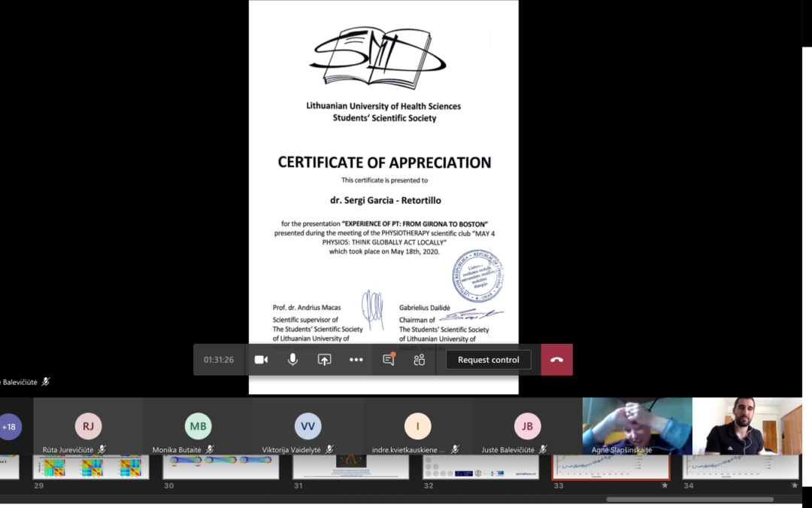Open slide 32 thumbnail
This screenshot has height=508, width=812.
(x=480, y=467)
